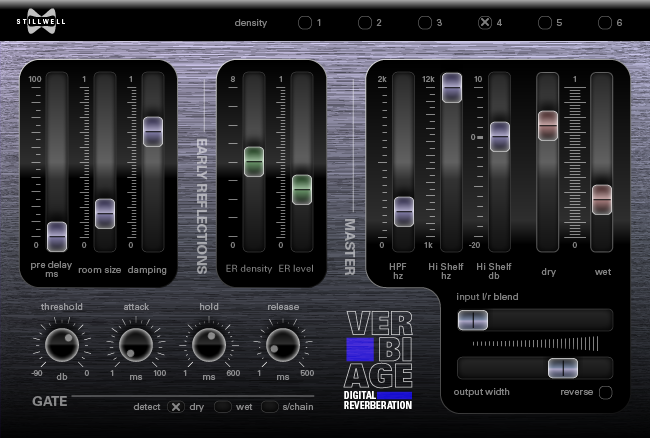
Task: Click the 'release' knob label
Action: click(283, 307)
